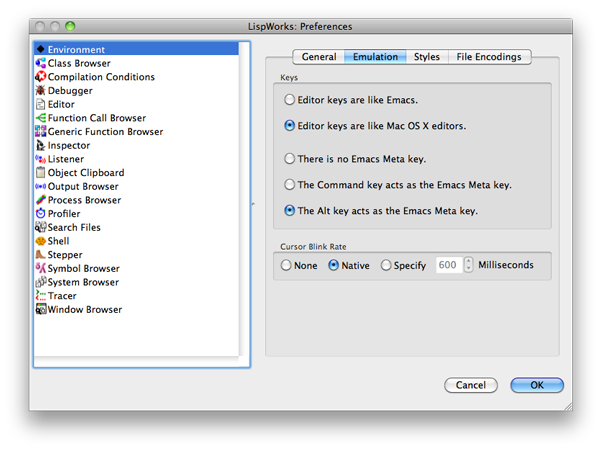This screenshot has width=601, height=450.
Task: Select Command key as Emacs Meta key
Action: point(290,185)
